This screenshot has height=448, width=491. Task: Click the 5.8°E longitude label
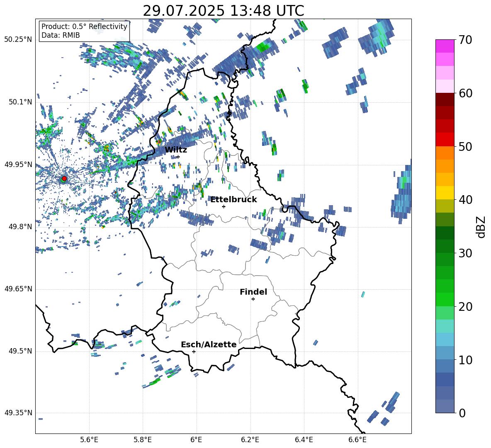point(143,440)
